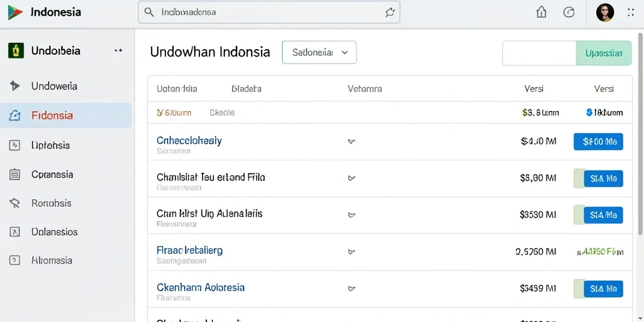Image resolution: width=644 pixels, height=322 pixels.
Task: Click the orange ¥6fournn filter text
Action: point(174,113)
